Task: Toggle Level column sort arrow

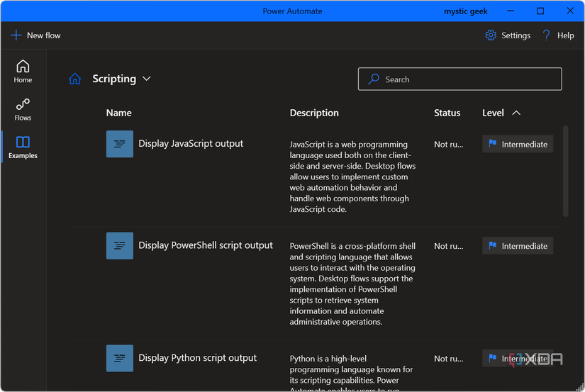Action: (x=516, y=113)
